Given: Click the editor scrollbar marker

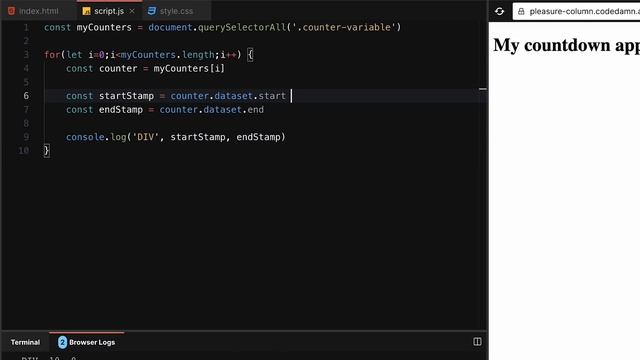Looking at the screenshot, I should pos(482,89).
